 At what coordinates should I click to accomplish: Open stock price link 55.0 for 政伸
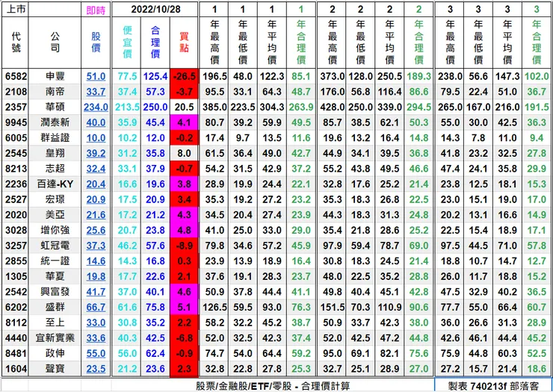tap(96, 354)
